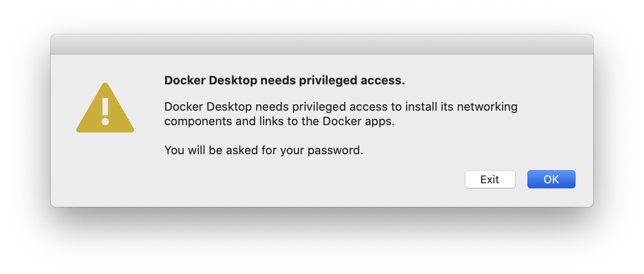The image size is (644, 274).
Task: Click the yellow warning triangle icon
Action: pyautogui.click(x=105, y=109)
